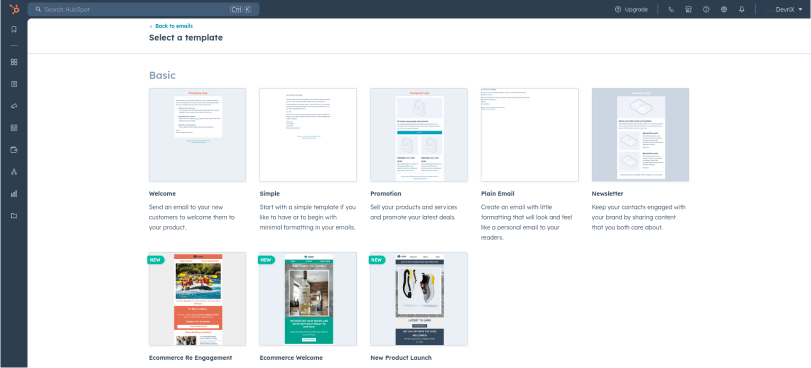The width and height of the screenshot is (811, 368).
Task: Click the Welcome template title
Action: 162,194
